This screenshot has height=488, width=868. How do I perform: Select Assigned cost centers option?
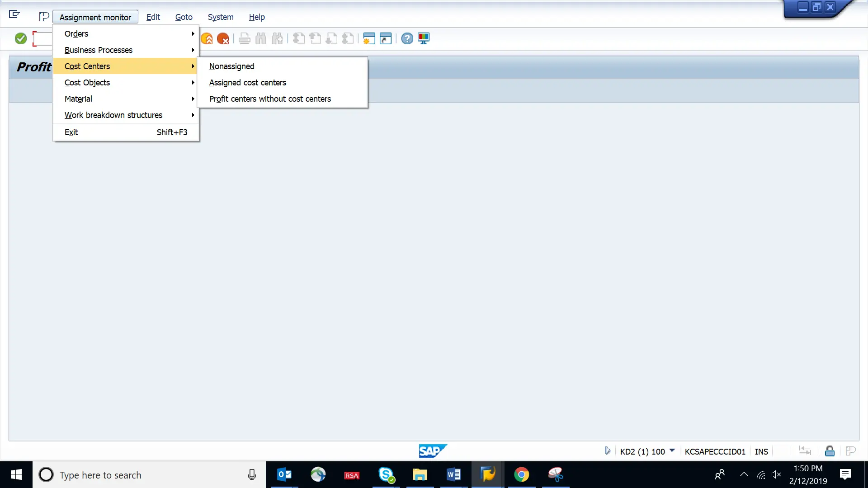tap(247, 82)
